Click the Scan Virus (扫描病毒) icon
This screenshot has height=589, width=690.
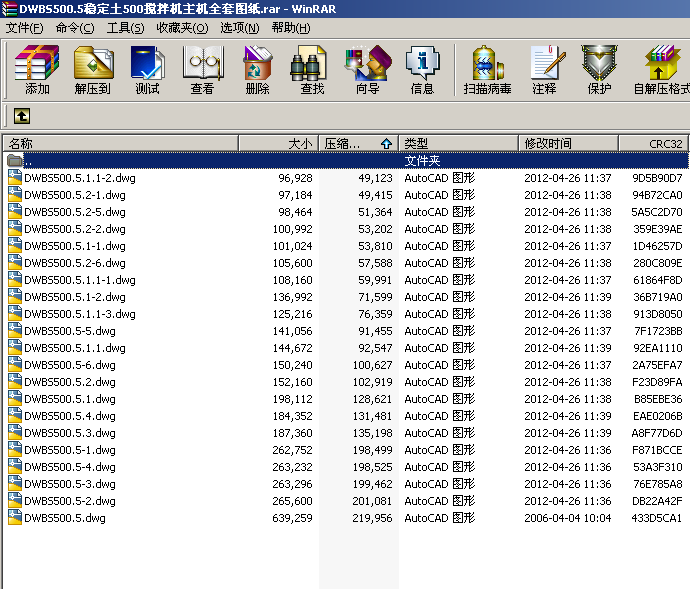[487, 70]
